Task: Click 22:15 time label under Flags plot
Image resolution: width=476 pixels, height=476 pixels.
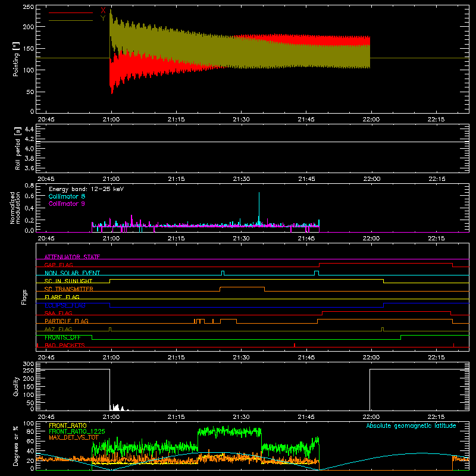Action: tap(436, 358)
